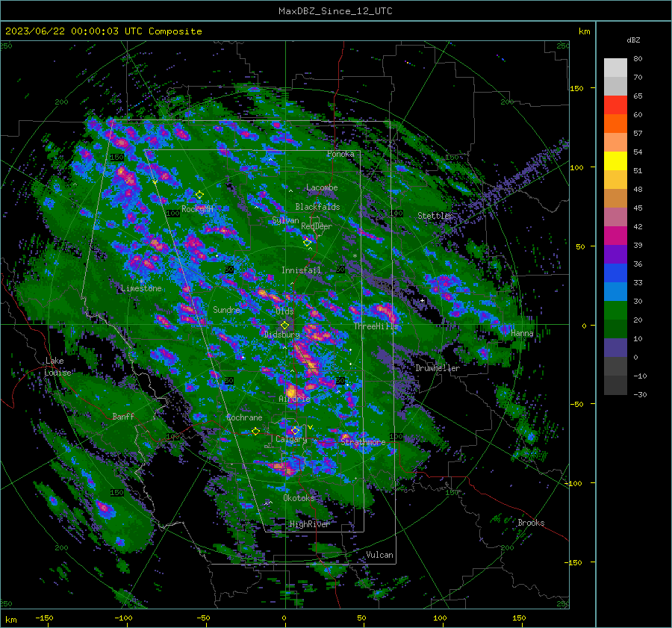Pick the slate 0-10 dBZ legend swatch
672x628 pixels.
click(615, 347)
